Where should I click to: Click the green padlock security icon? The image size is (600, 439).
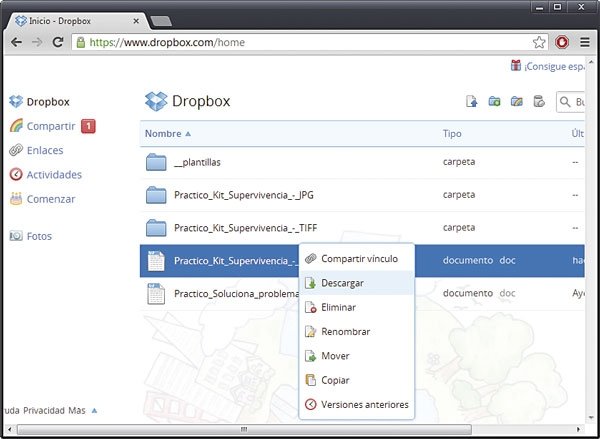click(x=81, y=42)
